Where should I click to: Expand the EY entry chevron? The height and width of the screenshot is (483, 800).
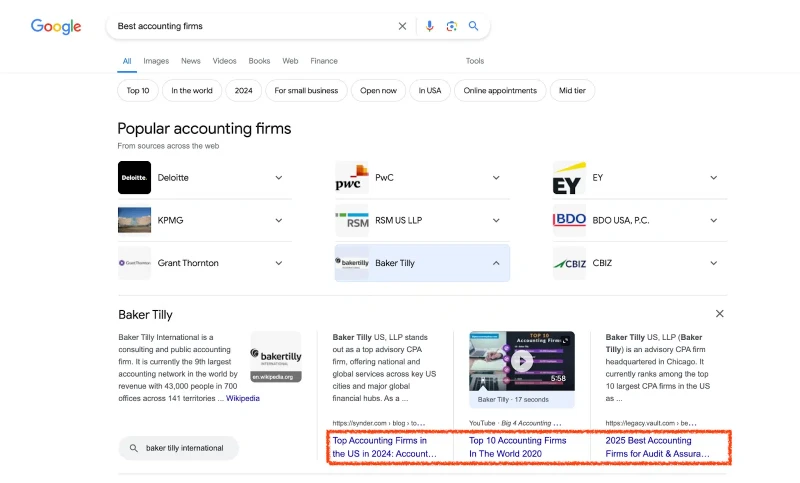click(714, 177)
